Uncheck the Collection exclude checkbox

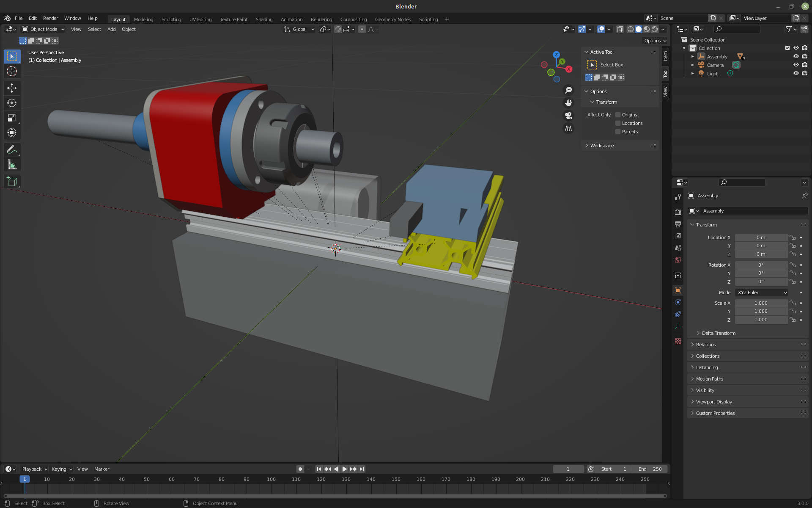[787, 48]
